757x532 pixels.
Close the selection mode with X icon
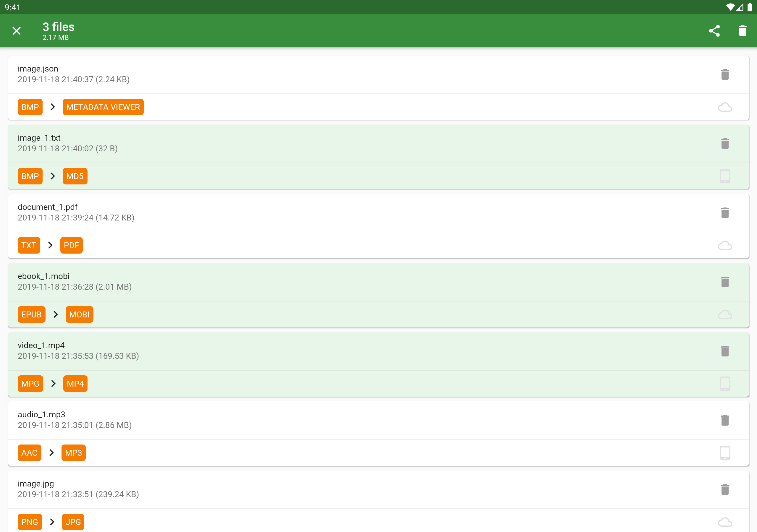tap(17, 31)
